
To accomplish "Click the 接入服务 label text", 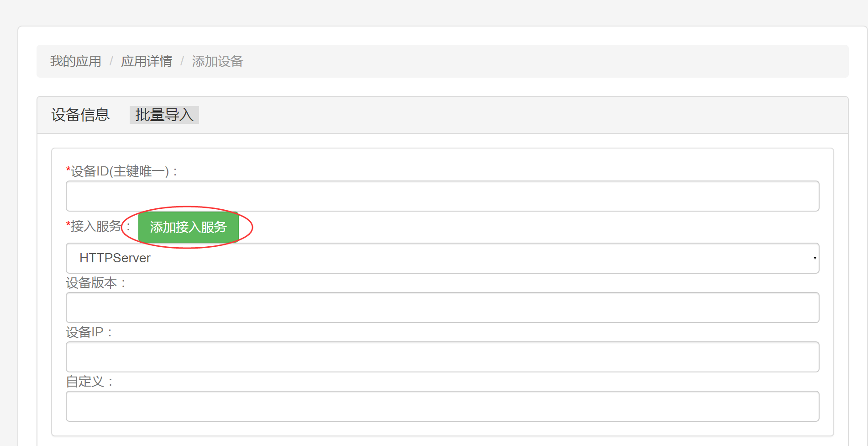I will pos(96,226).
